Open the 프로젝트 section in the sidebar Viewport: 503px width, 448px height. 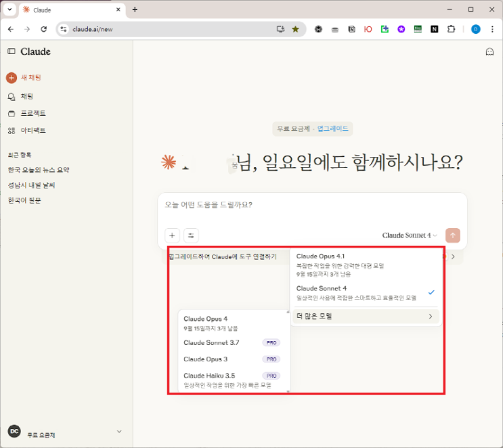pos(26,114)
